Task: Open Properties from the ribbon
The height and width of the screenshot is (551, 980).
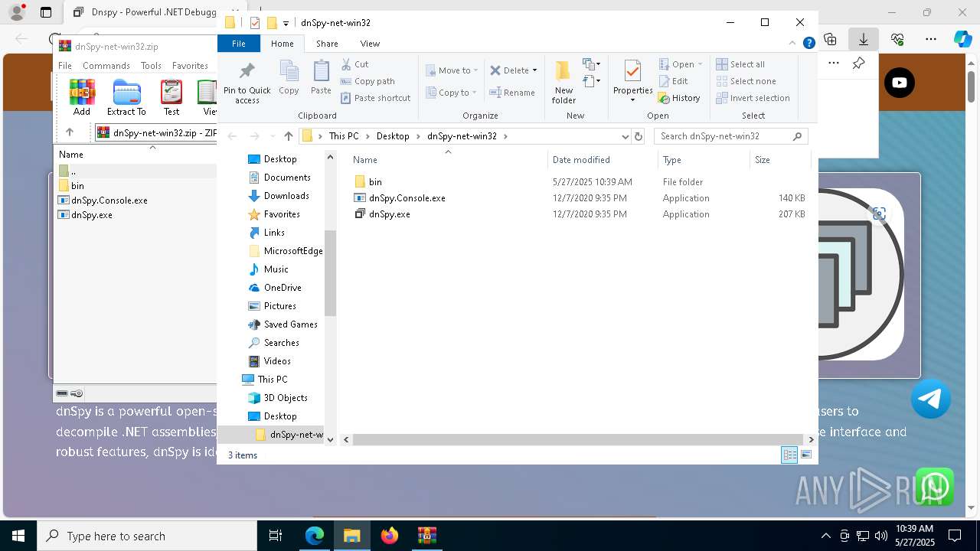Action: [632, 80]
